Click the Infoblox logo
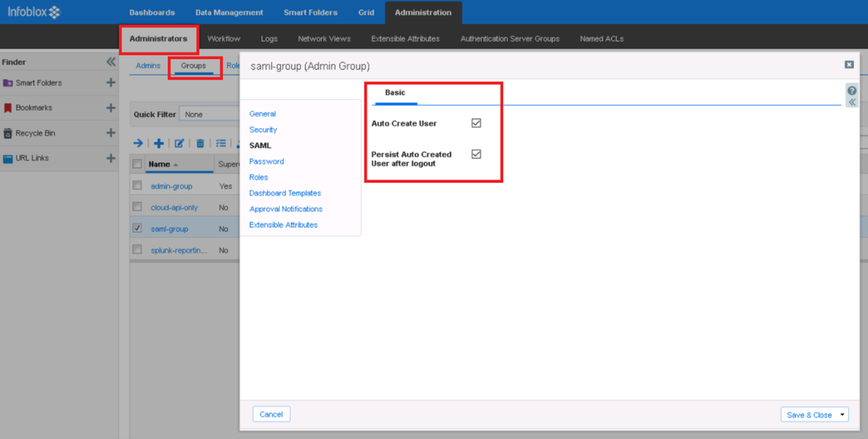 34,12
